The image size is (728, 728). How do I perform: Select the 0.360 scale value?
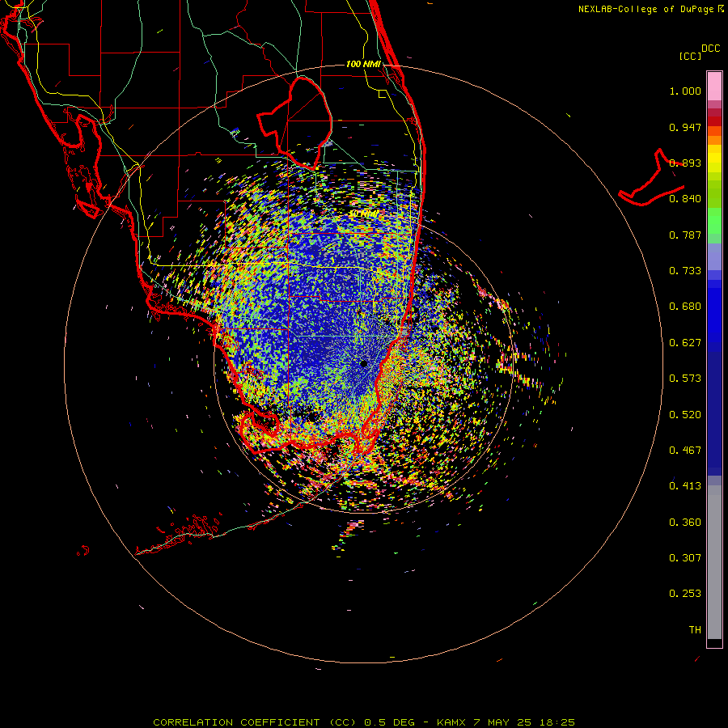click(x=685, y=523)
